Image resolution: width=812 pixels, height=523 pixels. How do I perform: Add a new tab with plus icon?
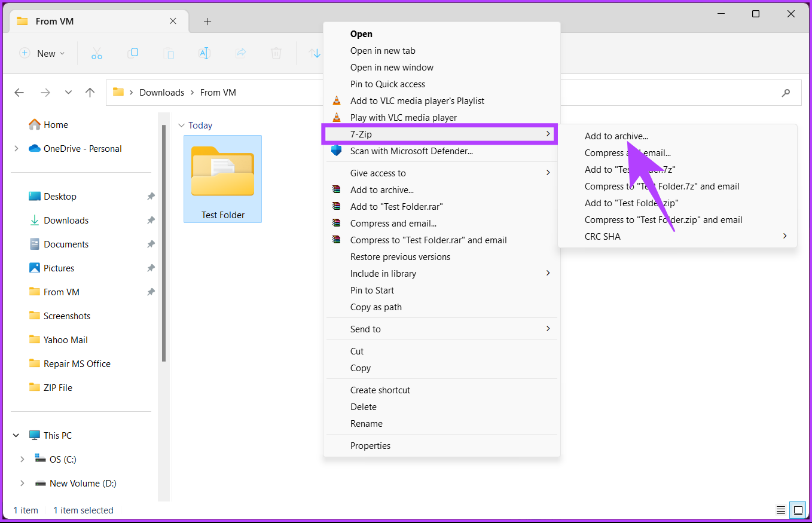pos(207,22)
